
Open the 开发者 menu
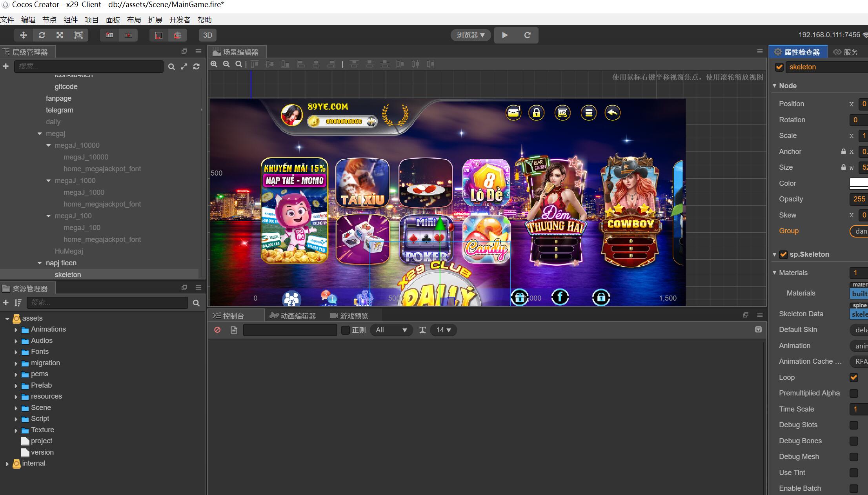click(180, 20)
